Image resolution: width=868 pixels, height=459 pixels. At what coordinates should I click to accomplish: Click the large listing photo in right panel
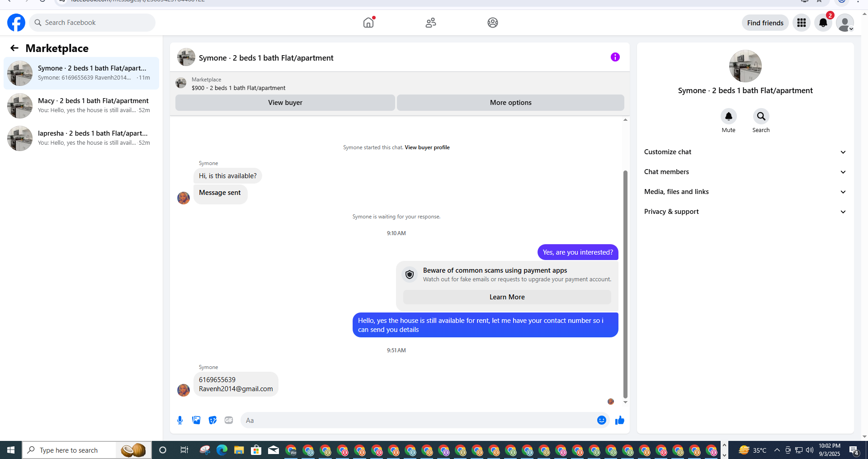745,66
